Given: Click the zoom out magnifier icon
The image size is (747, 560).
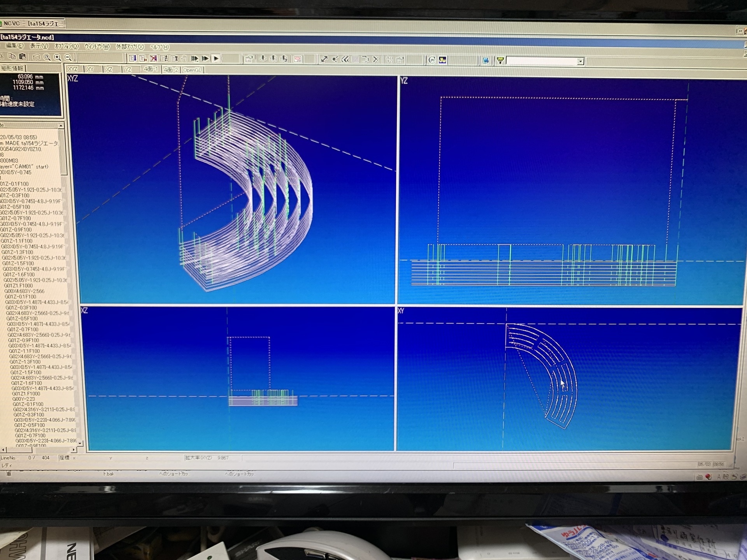Looking at the screenshot, I should point(68,58).
